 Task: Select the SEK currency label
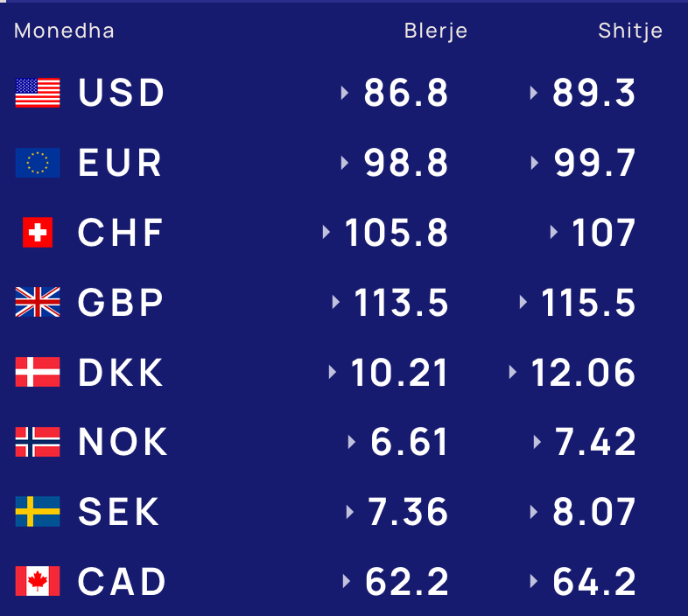pyautogui.click(x=118, y=512)
